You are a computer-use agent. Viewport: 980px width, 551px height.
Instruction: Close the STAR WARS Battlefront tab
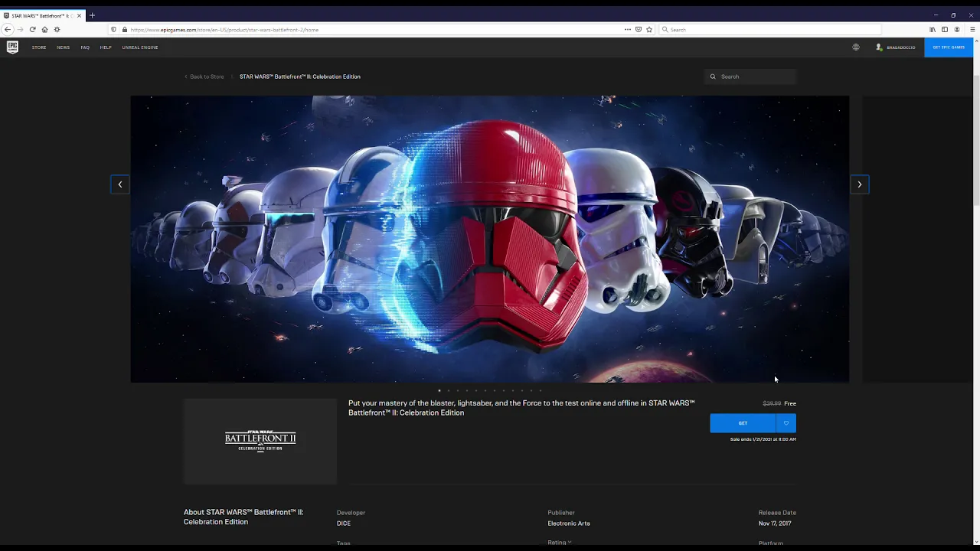coord(79,15)
